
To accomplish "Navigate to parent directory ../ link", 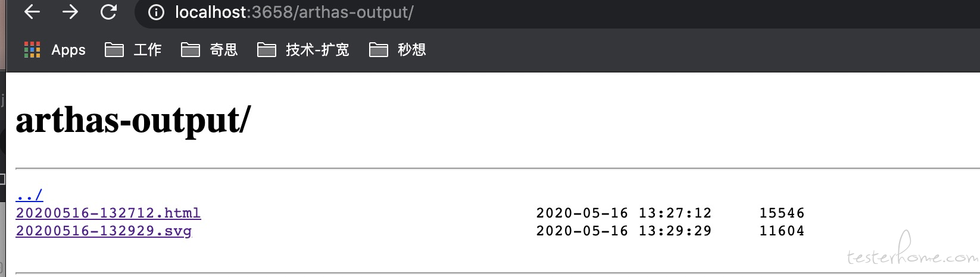I will point(29,195).
